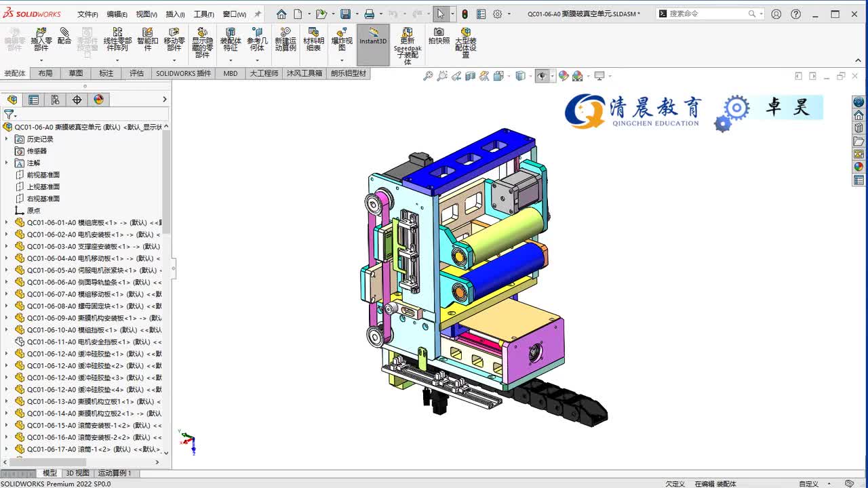Click the 搜索命令 search command field
The height and width of the screenshot is (488, 868).
click(710, 14)
